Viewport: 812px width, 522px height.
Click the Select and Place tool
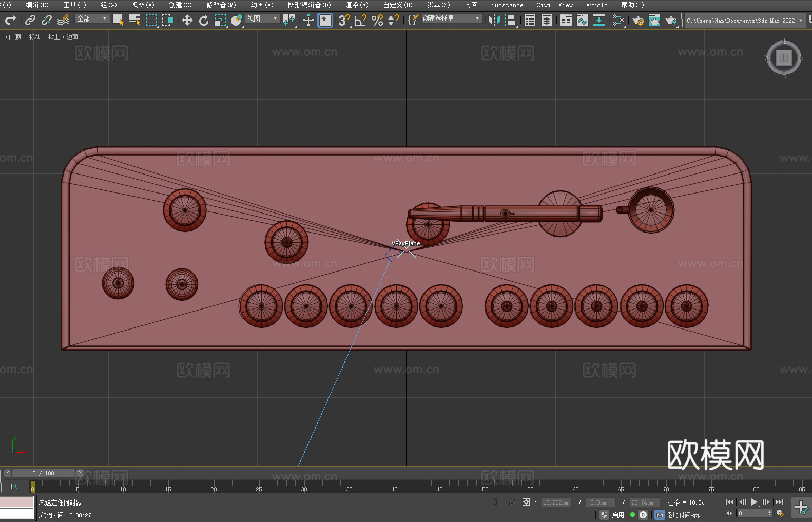237,20
